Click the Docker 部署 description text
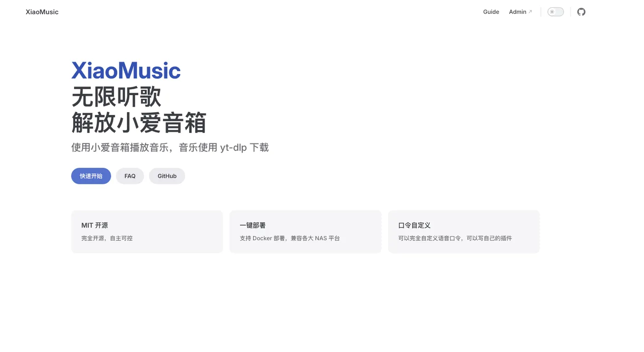This screenshot has width=644, height=352. pos(290,238)
